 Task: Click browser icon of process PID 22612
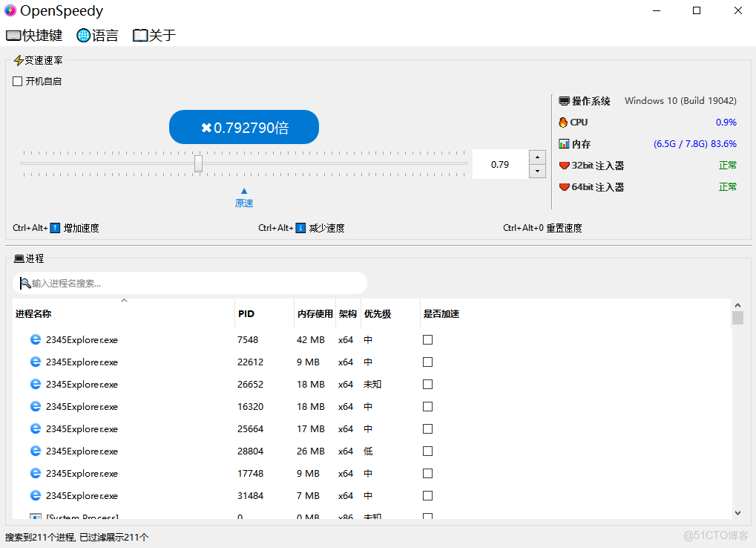(x=35, y=362)
